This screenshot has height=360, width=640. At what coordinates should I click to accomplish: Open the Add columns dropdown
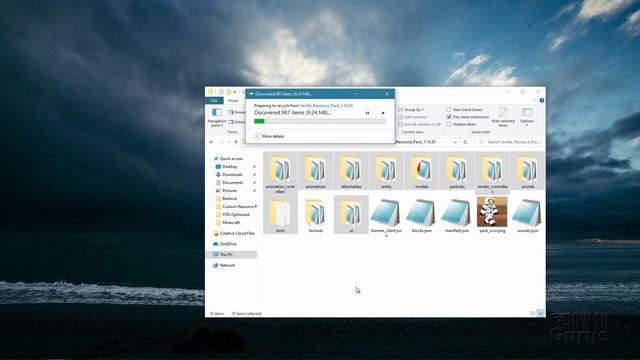tap(413, 117)
